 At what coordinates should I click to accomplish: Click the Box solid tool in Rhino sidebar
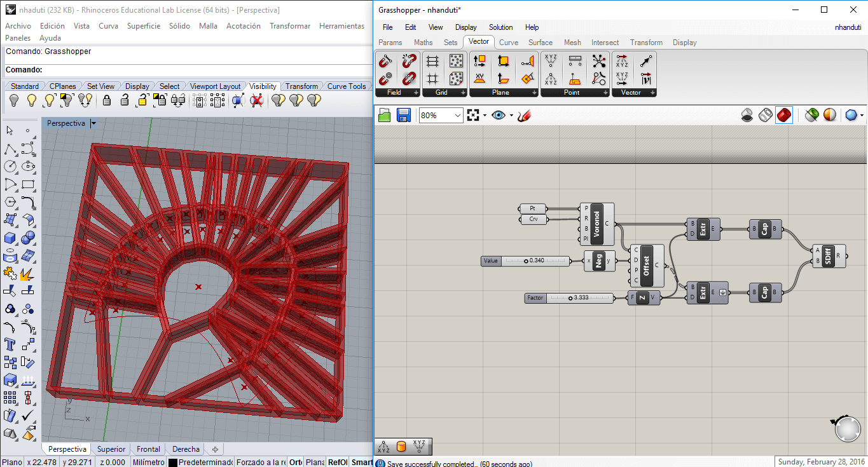pos(10,238)
